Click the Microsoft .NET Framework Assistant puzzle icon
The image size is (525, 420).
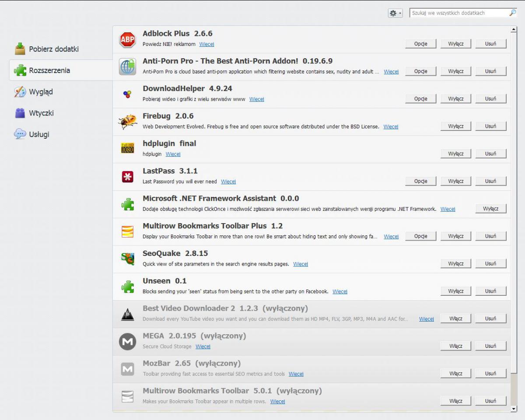click(x=127, y=204)
